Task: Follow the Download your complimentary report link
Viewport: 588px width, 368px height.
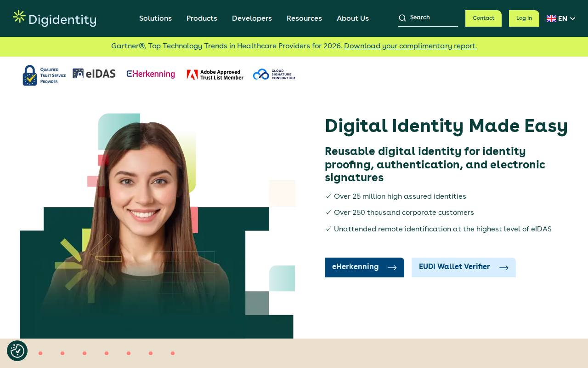Action: pyautogui.click(x=410, y=46)
